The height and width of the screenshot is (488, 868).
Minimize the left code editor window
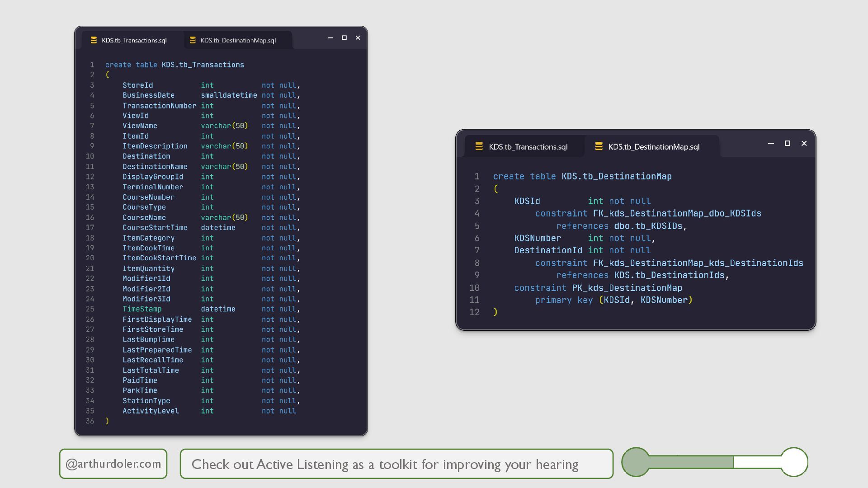point(330,38)
